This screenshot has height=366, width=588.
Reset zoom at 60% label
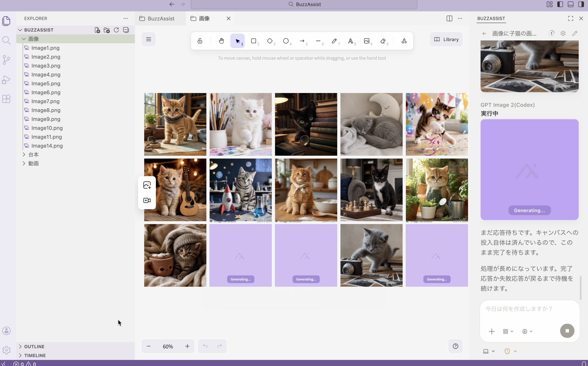pos(168,346)
